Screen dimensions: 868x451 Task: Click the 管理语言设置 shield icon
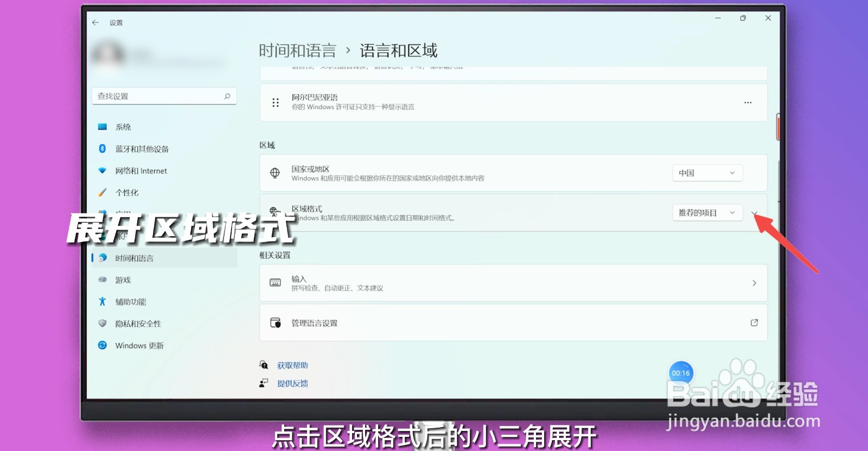(276, 323)
